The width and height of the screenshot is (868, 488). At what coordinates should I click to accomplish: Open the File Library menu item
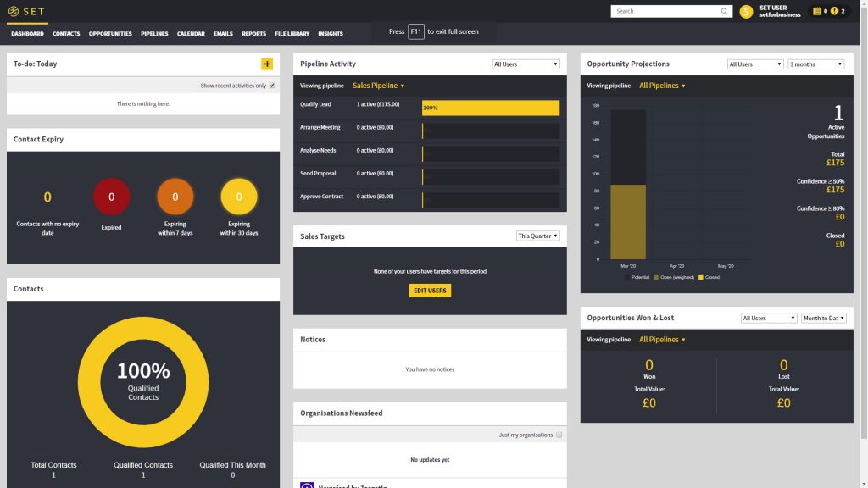pyautogui.click(x=292, y=34)
